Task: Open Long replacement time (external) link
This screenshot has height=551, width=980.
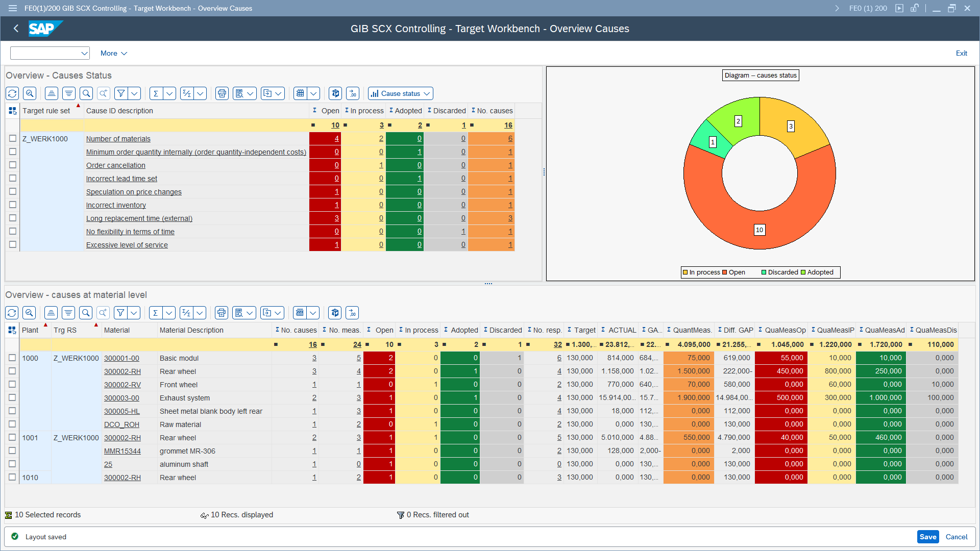Action: pyautogui.click(x=139, y=218)
